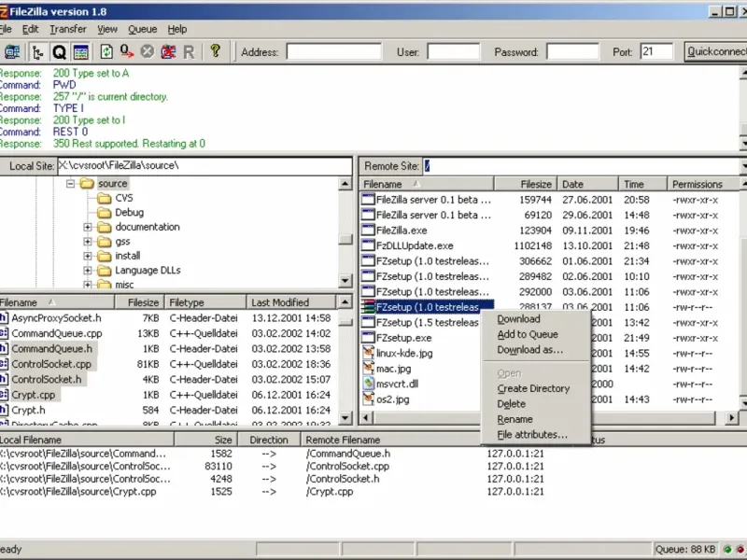Click the yellow question mark help icon
The width and height of the screenshot is (747, 560).
[x=215, y=52]
